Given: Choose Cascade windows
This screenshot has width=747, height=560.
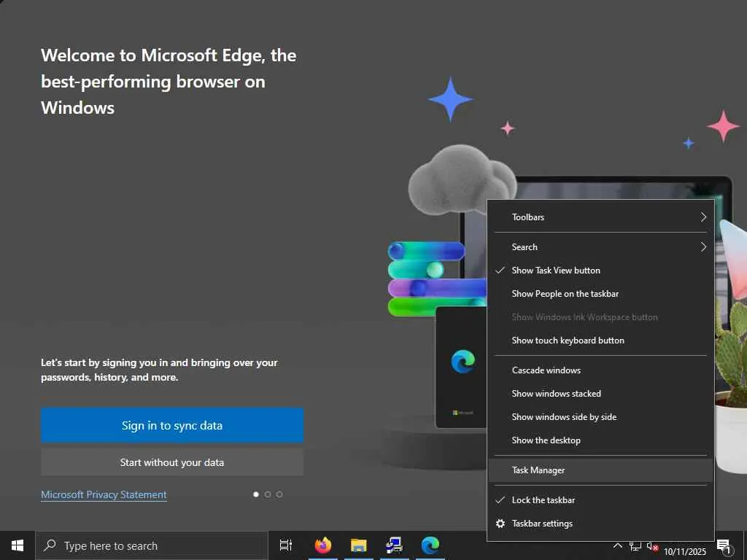Looking at the screenshot, I should [x=601, y=370].
